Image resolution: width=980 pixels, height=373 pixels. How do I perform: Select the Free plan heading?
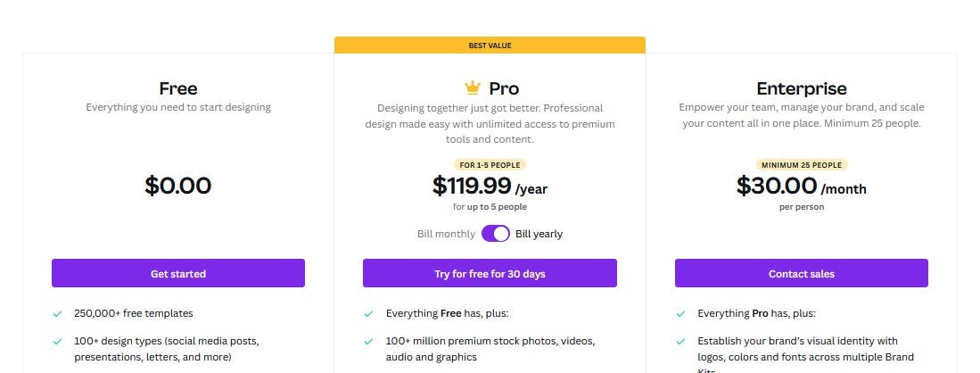tap(178, 88)
